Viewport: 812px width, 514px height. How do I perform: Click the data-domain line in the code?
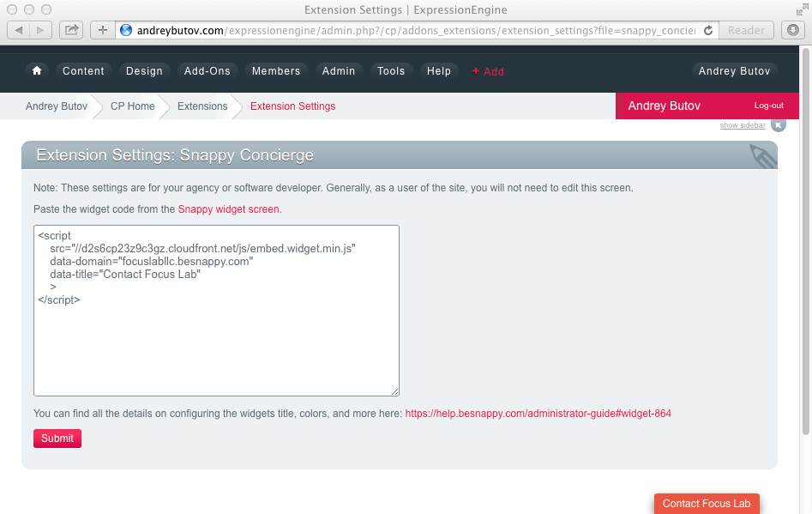pos(152,261)
